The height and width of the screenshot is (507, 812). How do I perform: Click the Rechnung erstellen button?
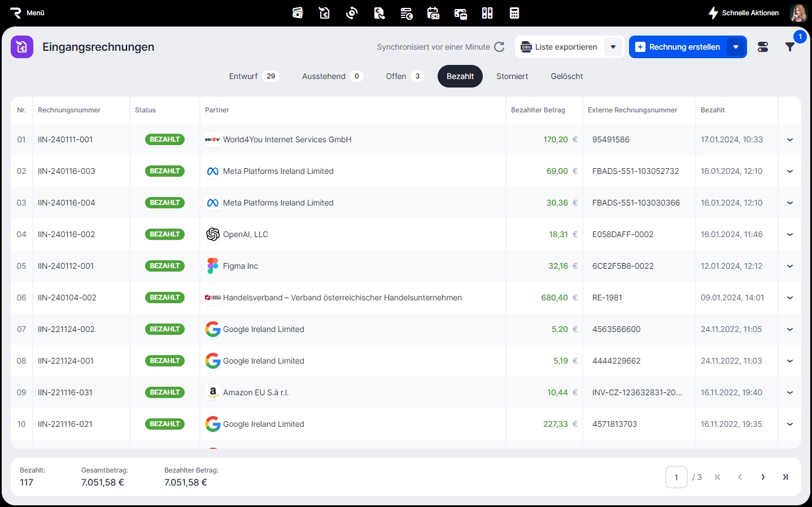tap(678, 47)
